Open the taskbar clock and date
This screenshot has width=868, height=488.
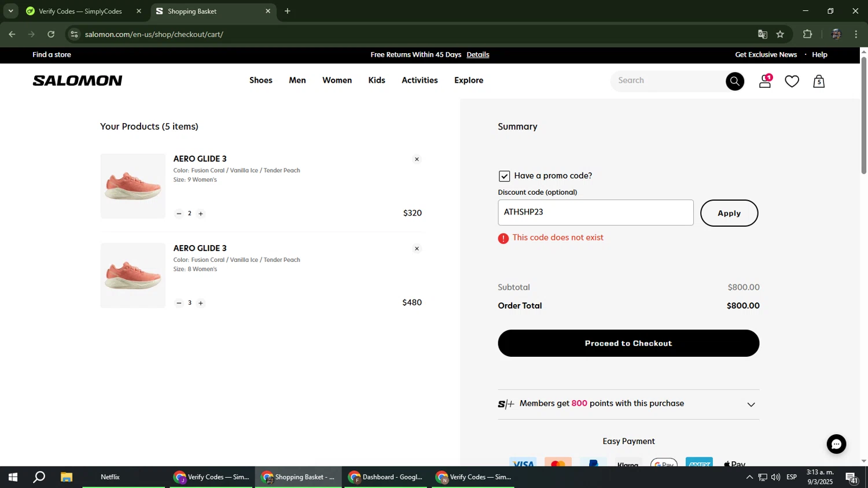821,477
